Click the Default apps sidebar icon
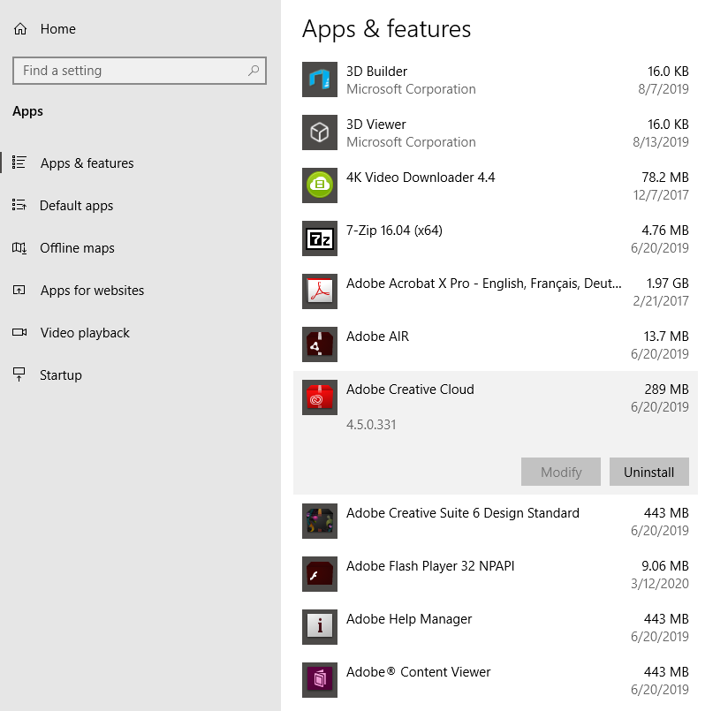Image resolution: width=728 pixels, height=711 pixels. pos(19,205)
